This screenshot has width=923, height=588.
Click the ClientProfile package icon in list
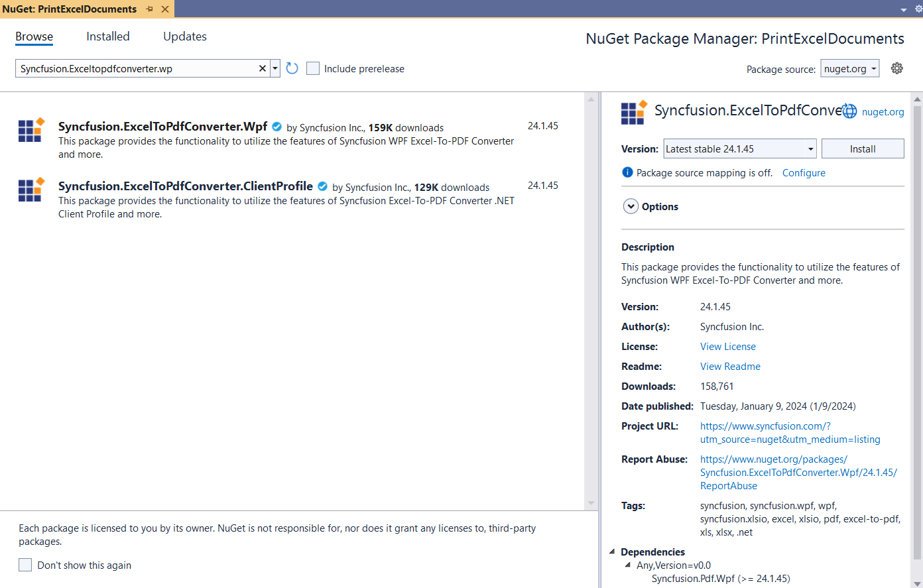[31, 190]
